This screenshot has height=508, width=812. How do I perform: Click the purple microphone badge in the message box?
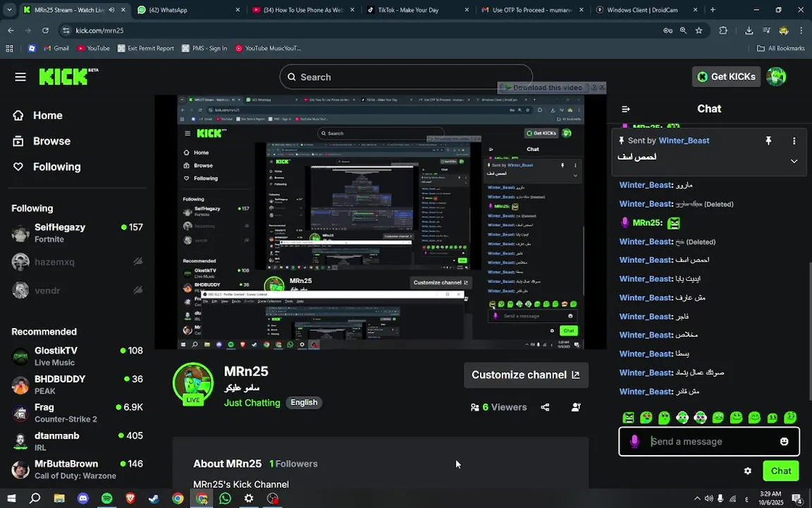click(x=634, y=441)
